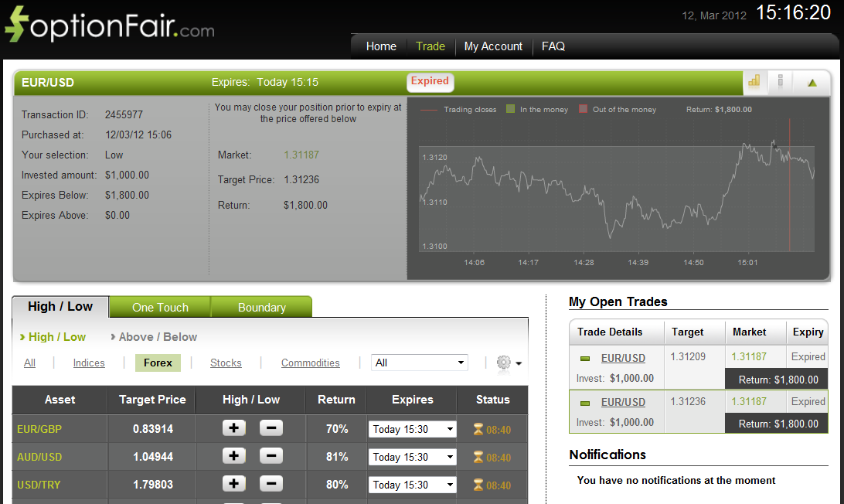
Task: Expand the arrow next to the gear icon
Action: coord(519,364)
